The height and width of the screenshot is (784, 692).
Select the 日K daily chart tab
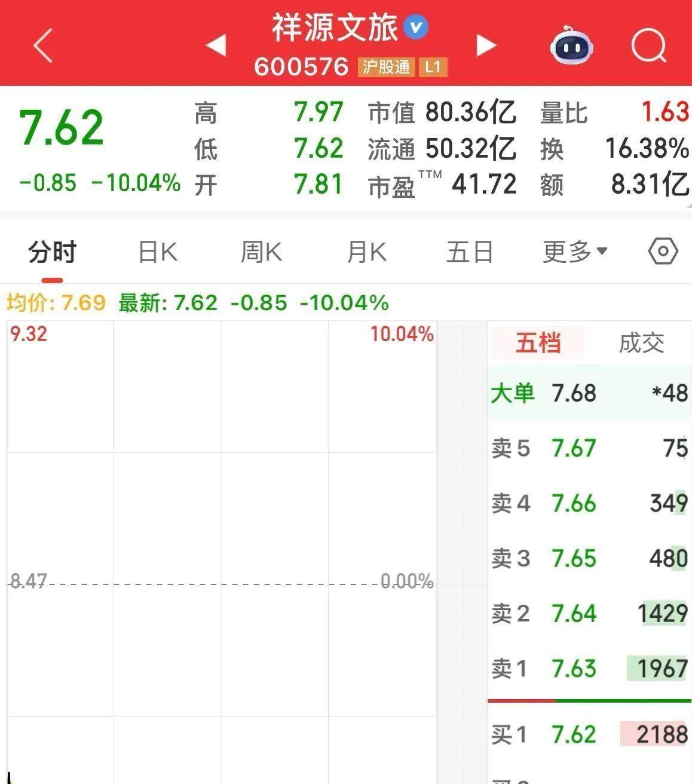click(157, 252)
